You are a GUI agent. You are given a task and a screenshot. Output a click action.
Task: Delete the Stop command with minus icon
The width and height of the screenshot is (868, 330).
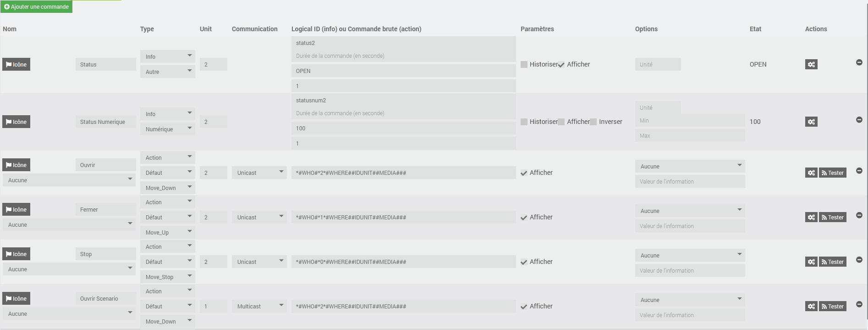tap(859, 260)
